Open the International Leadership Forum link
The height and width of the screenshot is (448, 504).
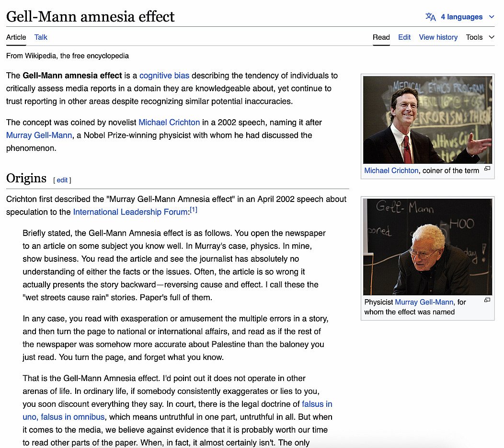pyautogui.click(x=130, y=212)
